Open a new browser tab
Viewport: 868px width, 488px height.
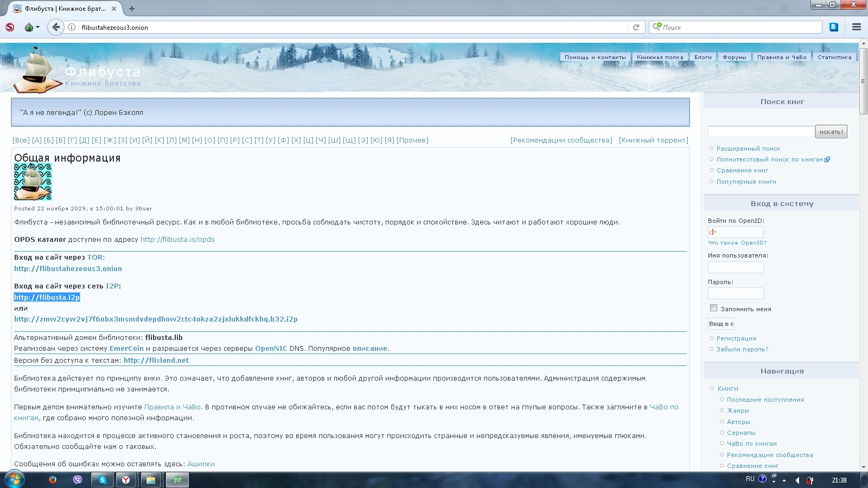(x=132, y=9)
